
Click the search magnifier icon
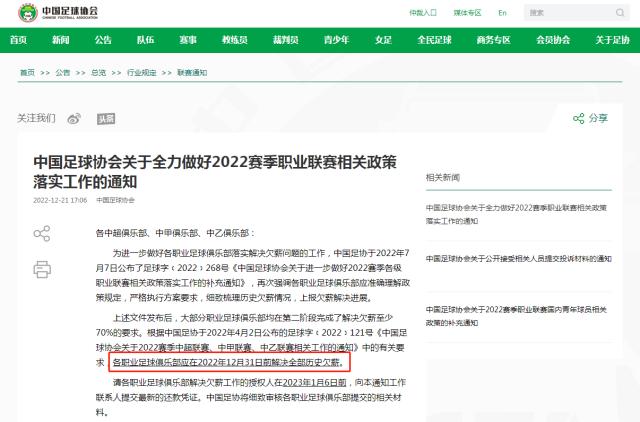pyautogui.click(x=620, y=13)
